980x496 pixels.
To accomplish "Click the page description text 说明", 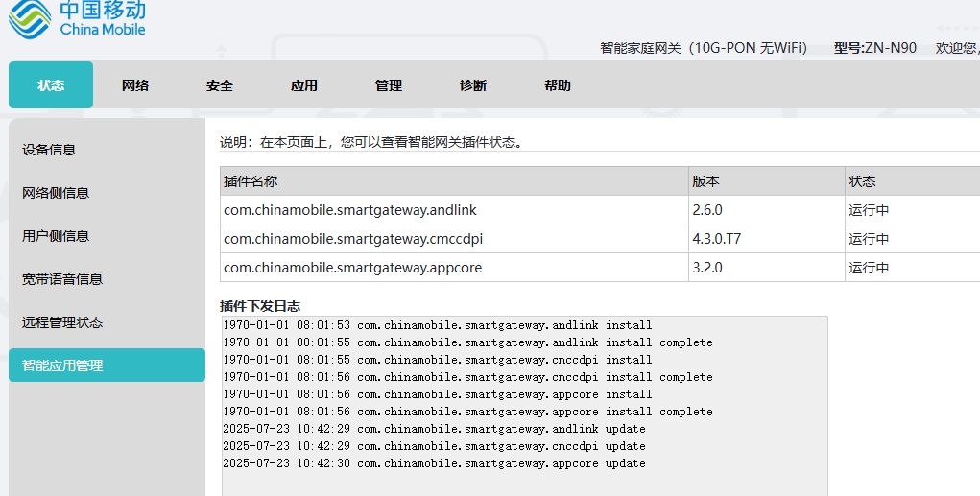I will tap(371, 142).
